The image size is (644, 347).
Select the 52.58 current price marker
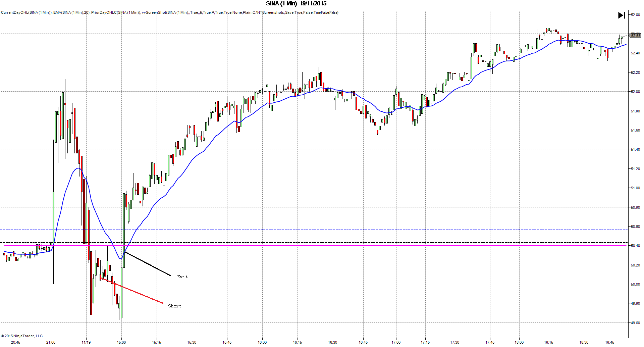click(635, 35)
